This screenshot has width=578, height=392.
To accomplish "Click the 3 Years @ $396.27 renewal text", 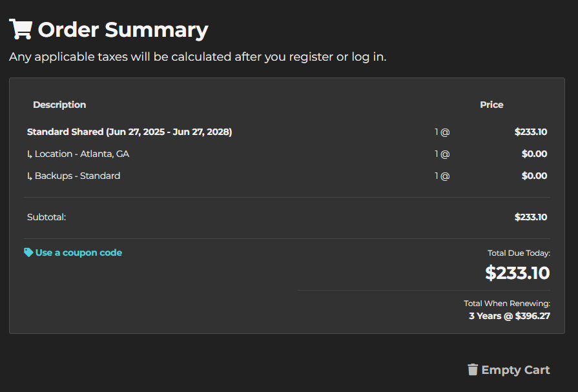I will pos(510,316).
